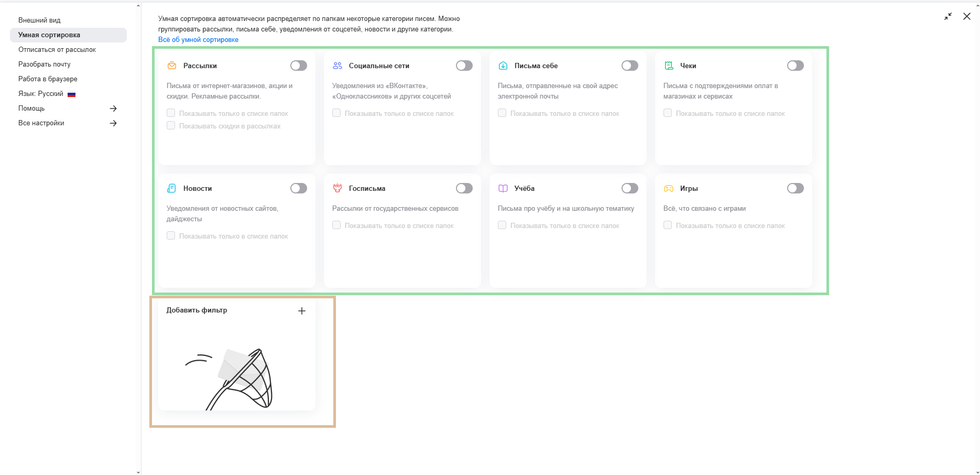
Task: Turn on the Чеки toggle
Action: 795,66
